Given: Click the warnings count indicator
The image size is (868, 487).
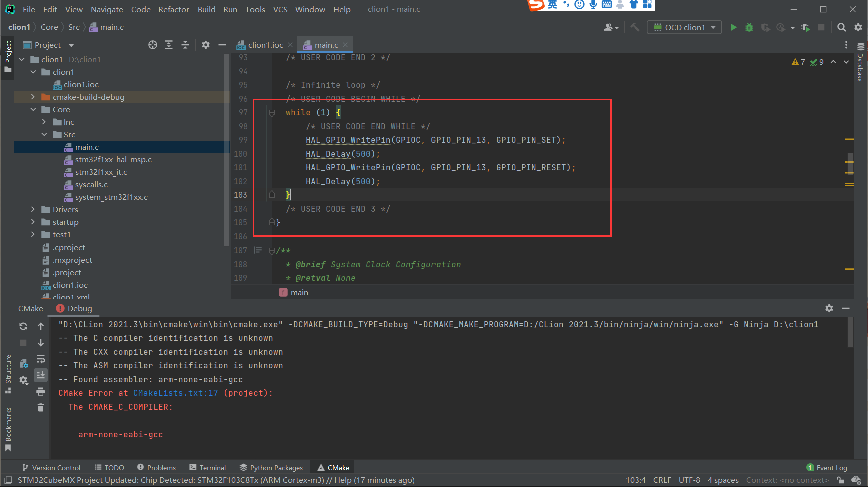Looking at the screenshot, I should point(798,62).
